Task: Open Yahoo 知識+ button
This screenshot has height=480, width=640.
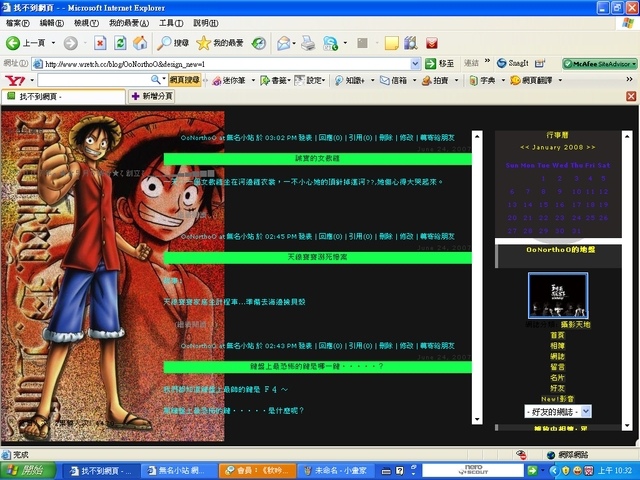Action: tap(350, 80)
